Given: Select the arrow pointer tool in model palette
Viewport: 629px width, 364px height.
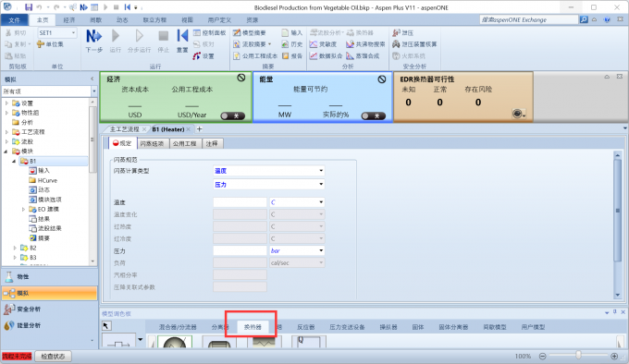Looking at the screenshot, I should pyautogui.click(x=105, y=326).
